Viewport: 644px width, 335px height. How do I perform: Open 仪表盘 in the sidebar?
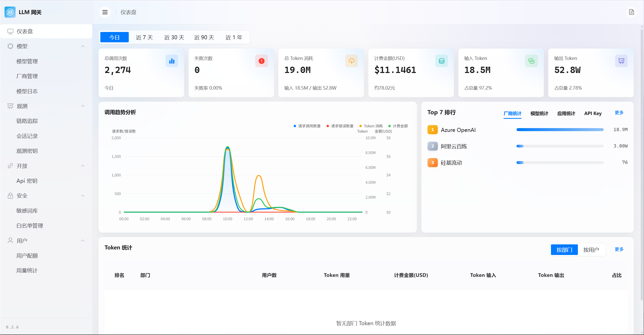click(46, 31)
